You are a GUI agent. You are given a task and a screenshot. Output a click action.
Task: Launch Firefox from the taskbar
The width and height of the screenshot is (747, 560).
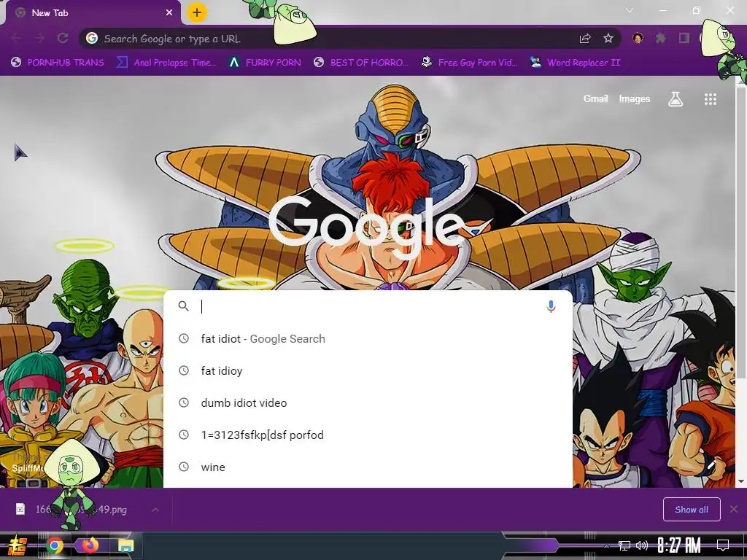[x=90, y=545]
